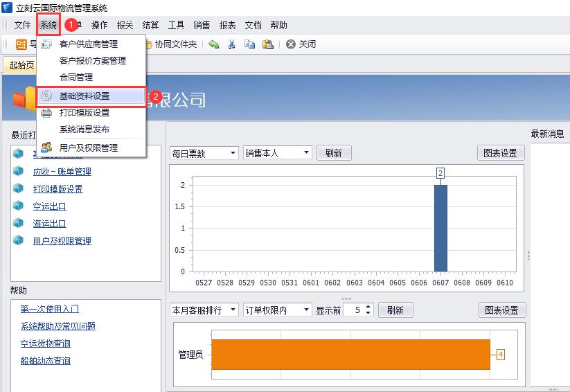Click the upper 图表设置 button

501,153
